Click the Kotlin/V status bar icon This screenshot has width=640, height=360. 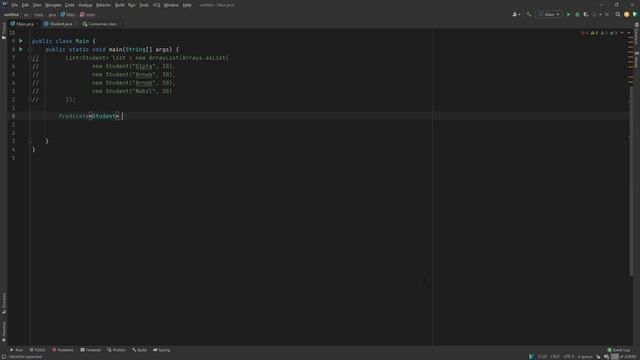[531, 357]
